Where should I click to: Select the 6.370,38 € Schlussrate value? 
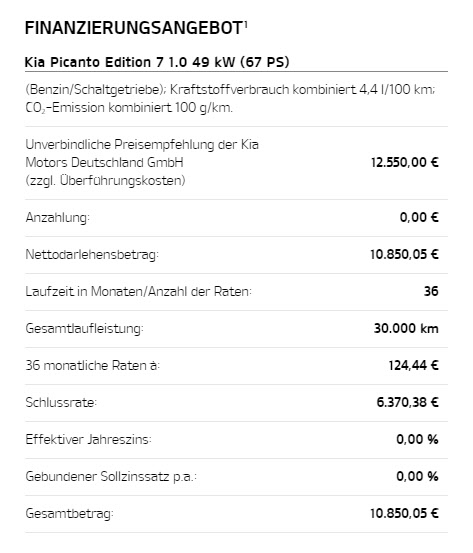click(x=407, y=402)
